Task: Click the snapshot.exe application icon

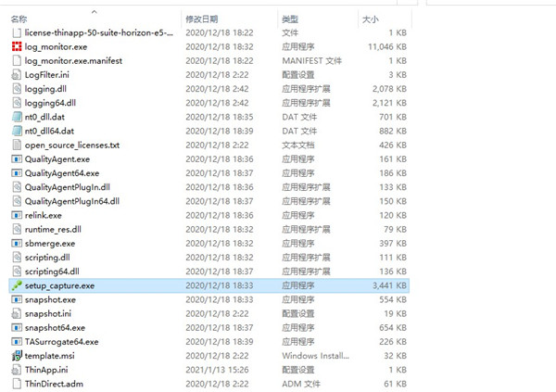Action: [17, 299]
